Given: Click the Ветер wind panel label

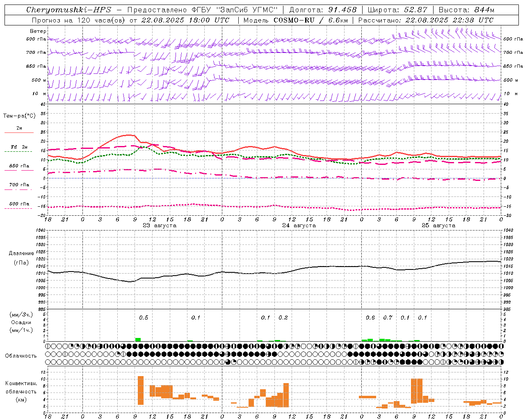Looking at the screenshot, I should coord(38,31).
